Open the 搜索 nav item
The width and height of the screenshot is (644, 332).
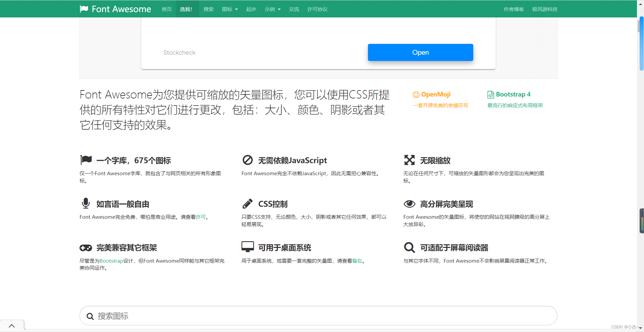(x=209, y=9)
